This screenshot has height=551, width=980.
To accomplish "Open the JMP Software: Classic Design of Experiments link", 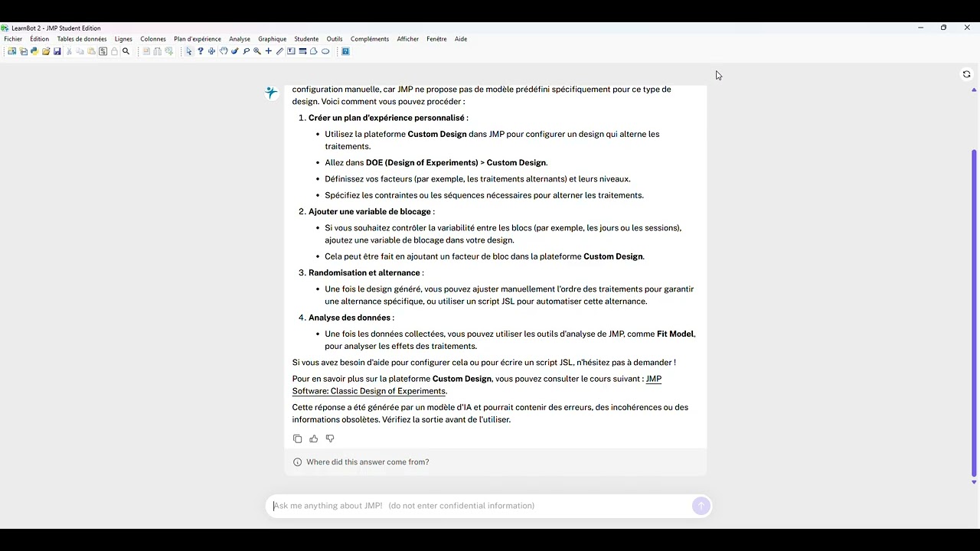I will coord(369,391).
